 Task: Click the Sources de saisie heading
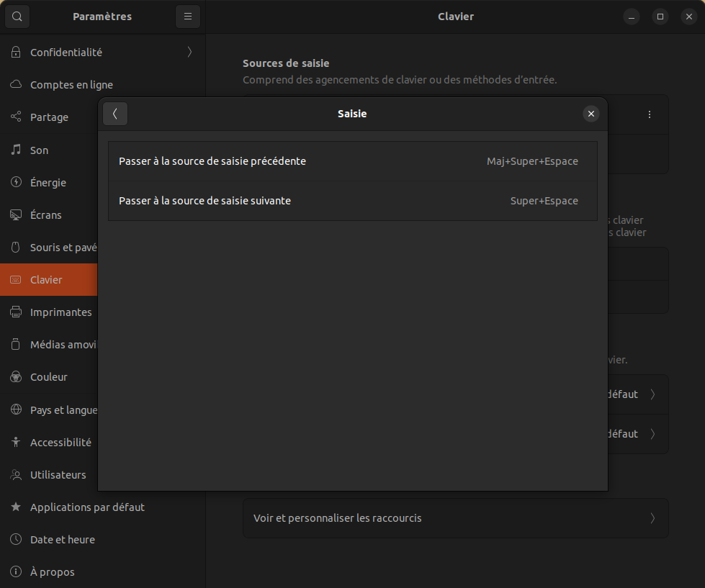tap(286, 63)
